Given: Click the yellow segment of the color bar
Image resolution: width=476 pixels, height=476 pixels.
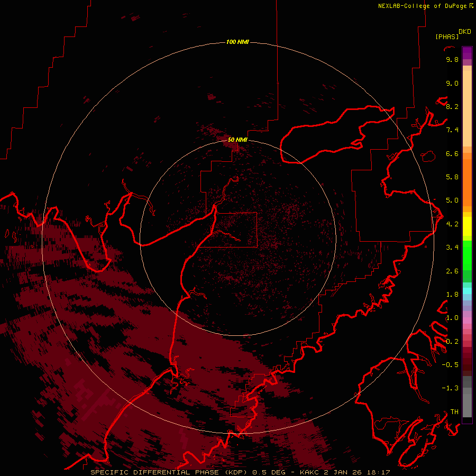Looking at the screenshot, I should 467,226.
